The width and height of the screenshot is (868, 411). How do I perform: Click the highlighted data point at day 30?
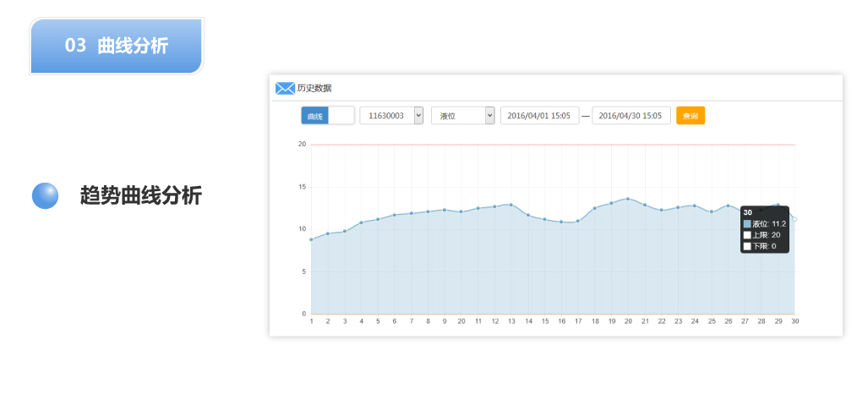(794, 219)
